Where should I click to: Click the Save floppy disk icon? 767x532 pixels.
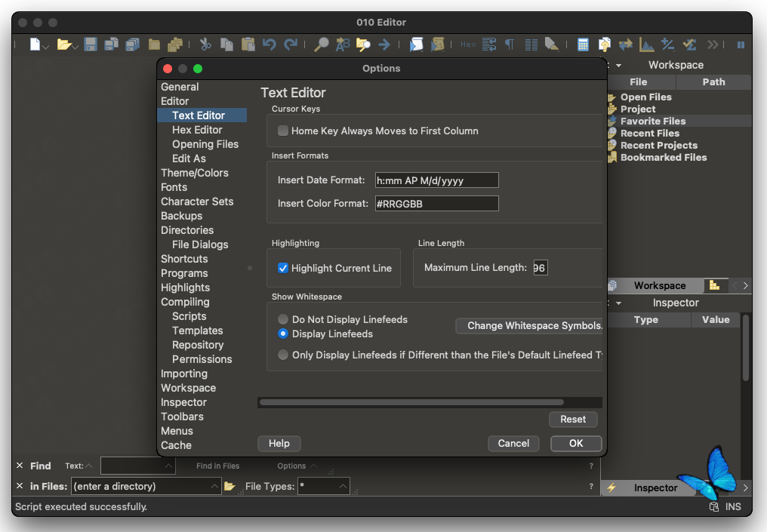(x=91, y=45)
